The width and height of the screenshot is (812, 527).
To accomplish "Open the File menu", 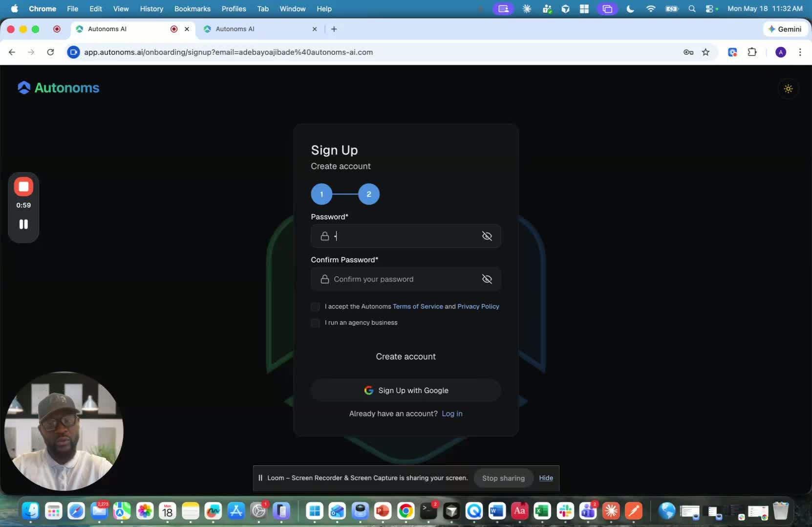I will coord(72,9).
